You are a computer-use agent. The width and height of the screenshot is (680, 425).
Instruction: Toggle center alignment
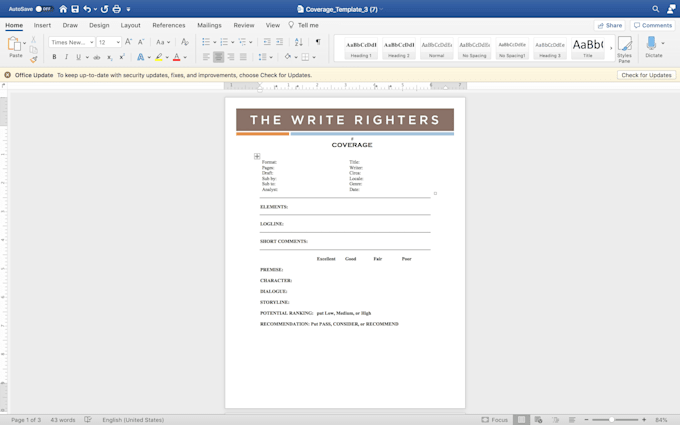[219, 57]
